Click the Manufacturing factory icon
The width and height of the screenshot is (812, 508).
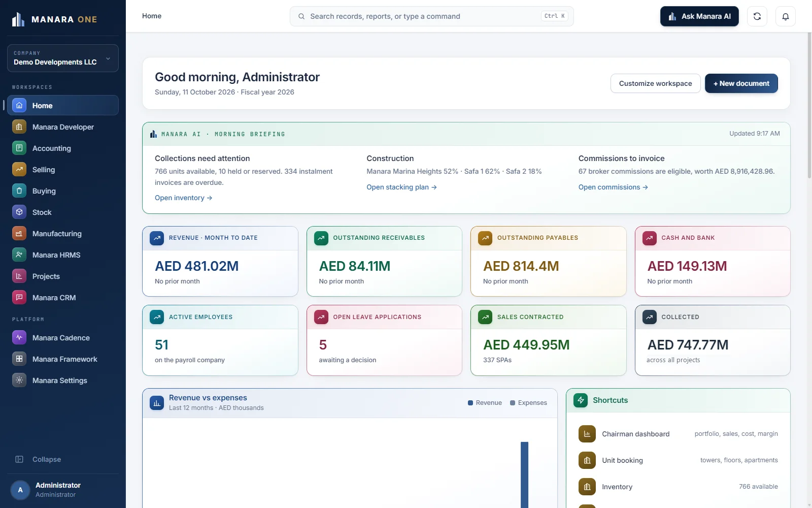(19, 234)
